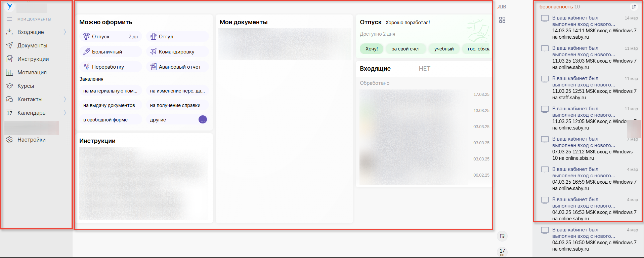Expand the Контакты submenu arrow
The width and height of the screenshot is (644, 258).
(65, 99)
